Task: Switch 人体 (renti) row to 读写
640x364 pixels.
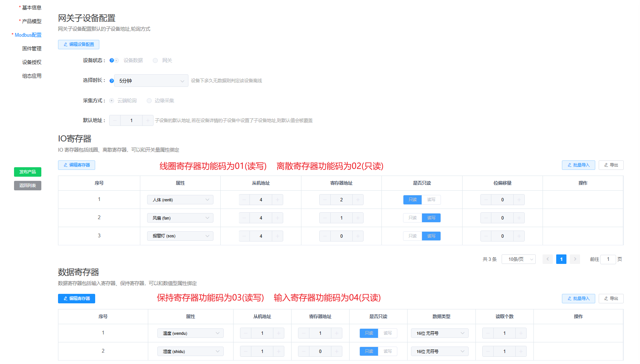Action: (431, 200)
